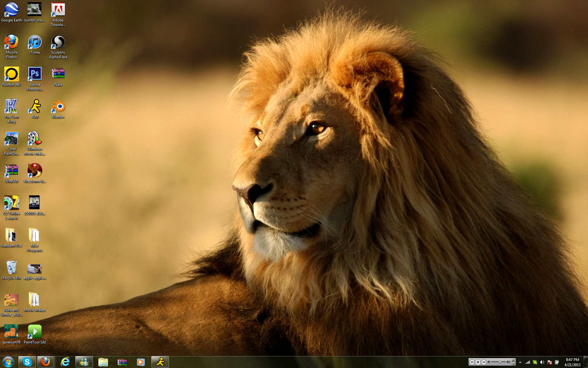
Task: Click the Firestorm viewer shortcut
Action: click(35, 171)
